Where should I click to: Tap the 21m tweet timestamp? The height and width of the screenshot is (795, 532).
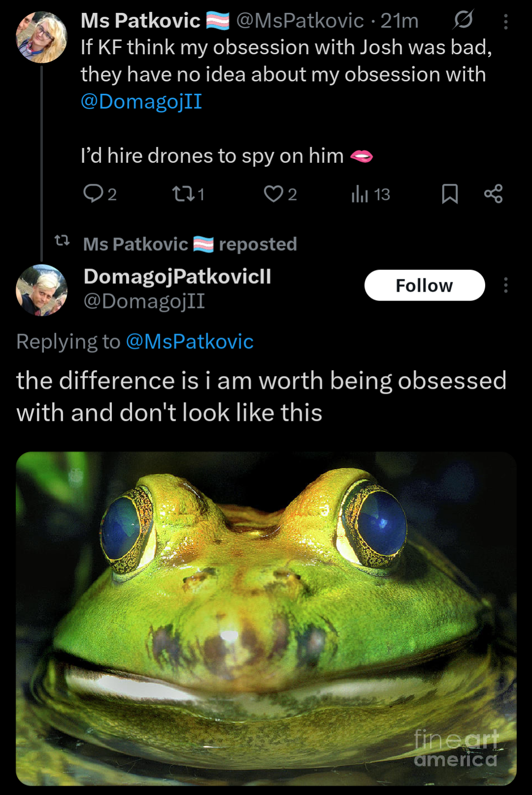[399, 21]
